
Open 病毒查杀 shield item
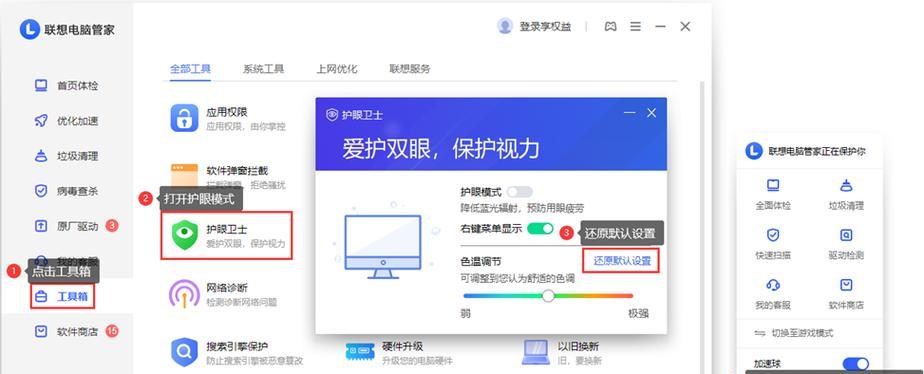click(x=66, y=191)
